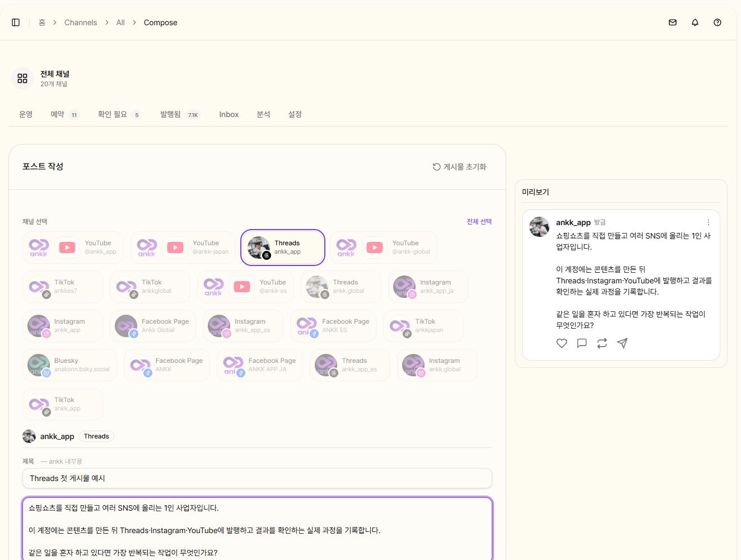Viewport: 741px width, 560px height.
Task: Select Facebook Page ANKK ES channel
Action: coord(333,326)
